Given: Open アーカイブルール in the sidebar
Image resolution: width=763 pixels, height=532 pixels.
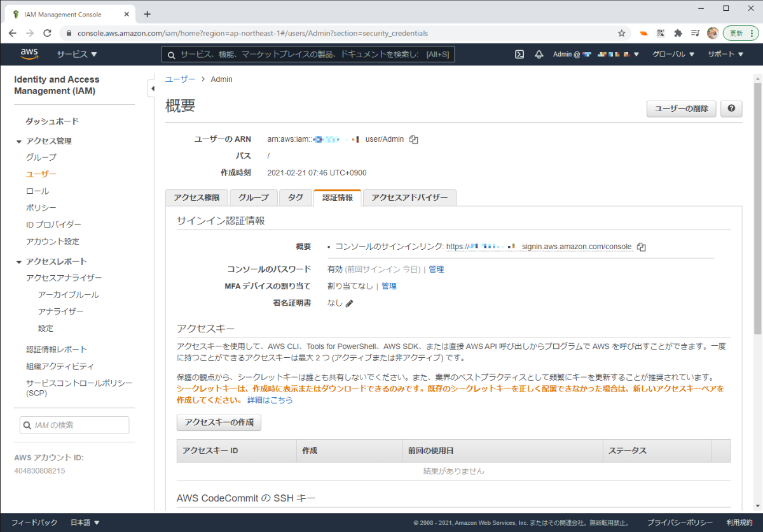Looking at the screenshot, I should click(69, 295).
